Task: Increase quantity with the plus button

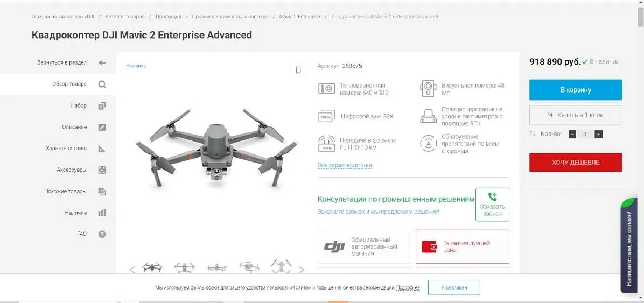Action: 598,134
